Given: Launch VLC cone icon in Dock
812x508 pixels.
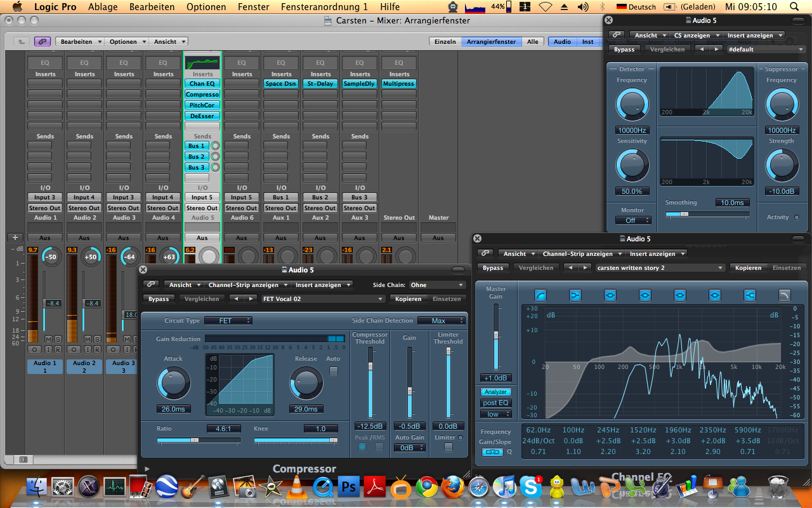Looking at the screenshot, I should [x=296, y=487].
